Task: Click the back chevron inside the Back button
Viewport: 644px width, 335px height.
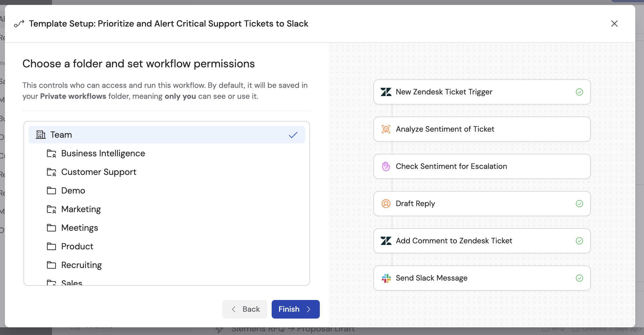Action: [x=233, y=309]
